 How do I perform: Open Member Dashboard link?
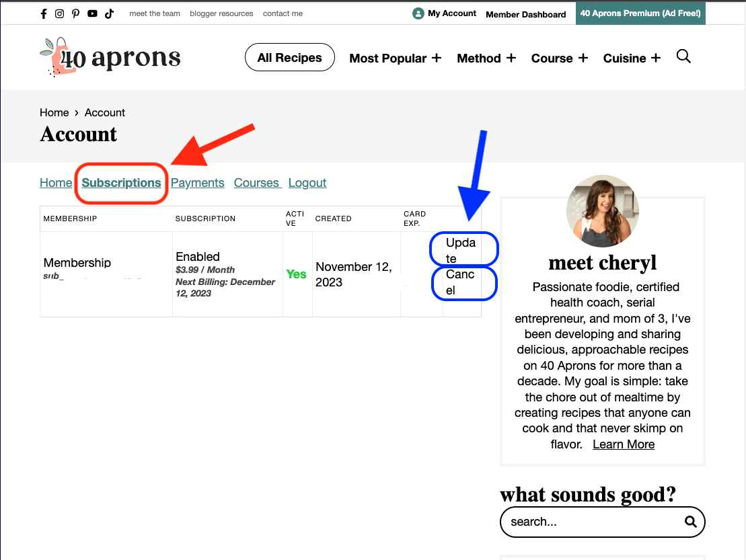[526, 14]
